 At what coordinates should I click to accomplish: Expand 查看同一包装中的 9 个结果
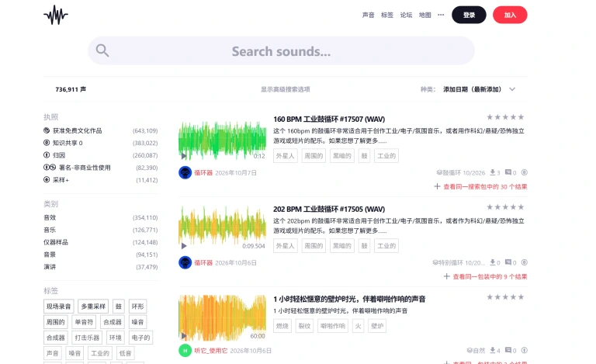click(x=485, y=276)
